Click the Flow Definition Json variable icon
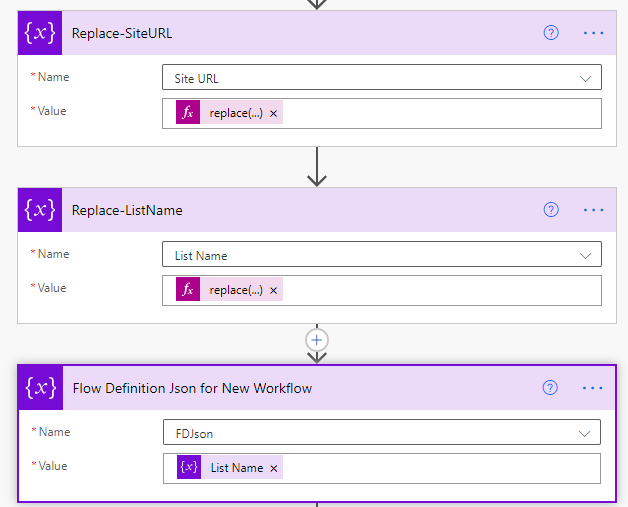The width and height of the screenshot is (628, 507). [40, 388]
